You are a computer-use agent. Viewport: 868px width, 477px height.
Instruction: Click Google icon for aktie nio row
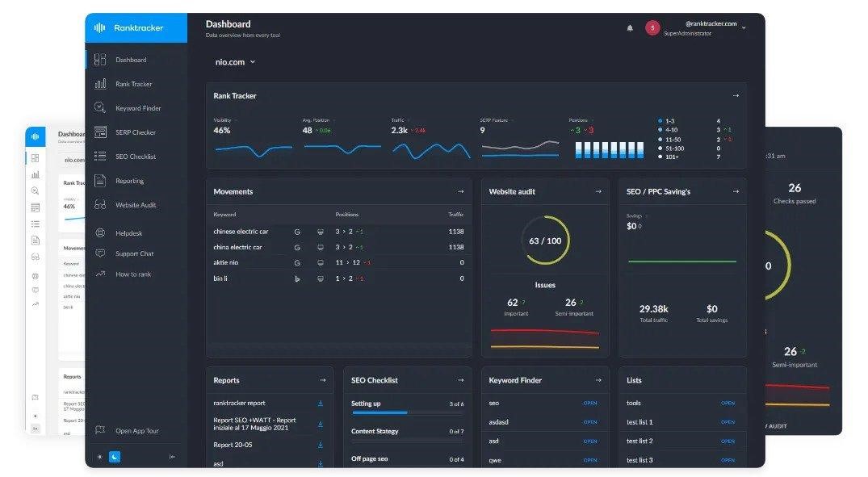click(297, 263)
